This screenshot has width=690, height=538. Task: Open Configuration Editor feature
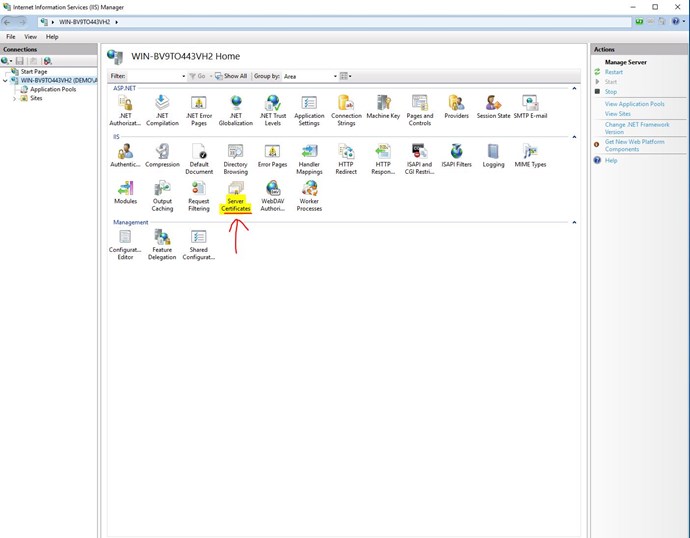point(125,244)
